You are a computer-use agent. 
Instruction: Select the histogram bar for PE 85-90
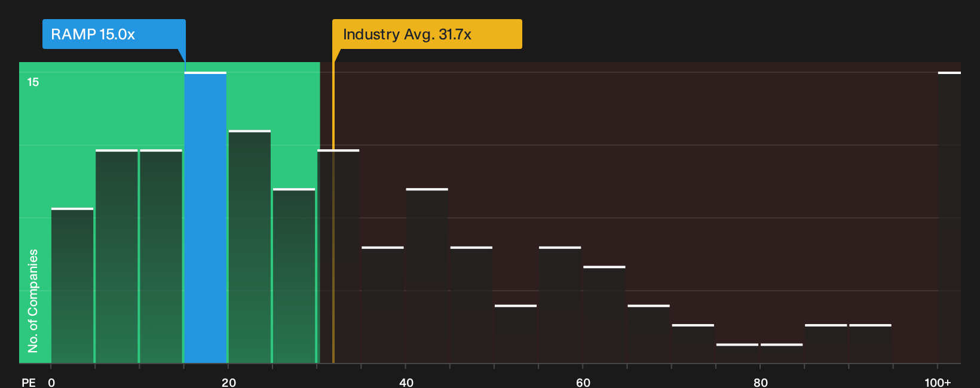[826, 344]
